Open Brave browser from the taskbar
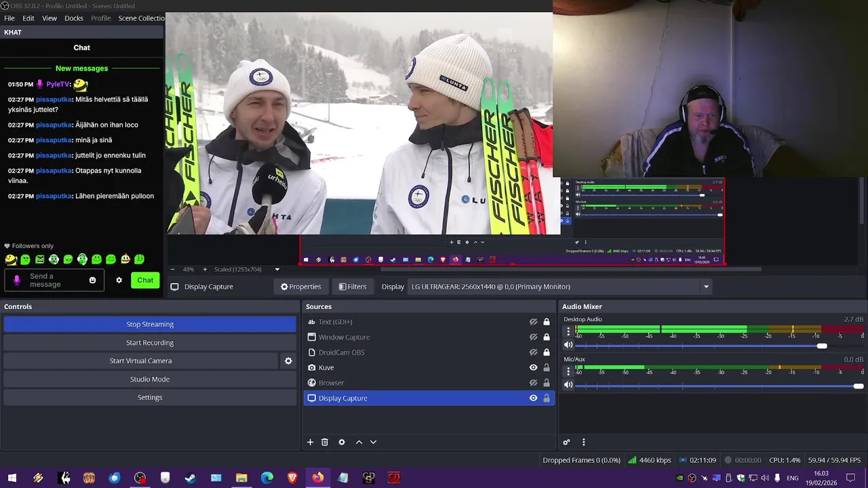 tap(292, 478)
